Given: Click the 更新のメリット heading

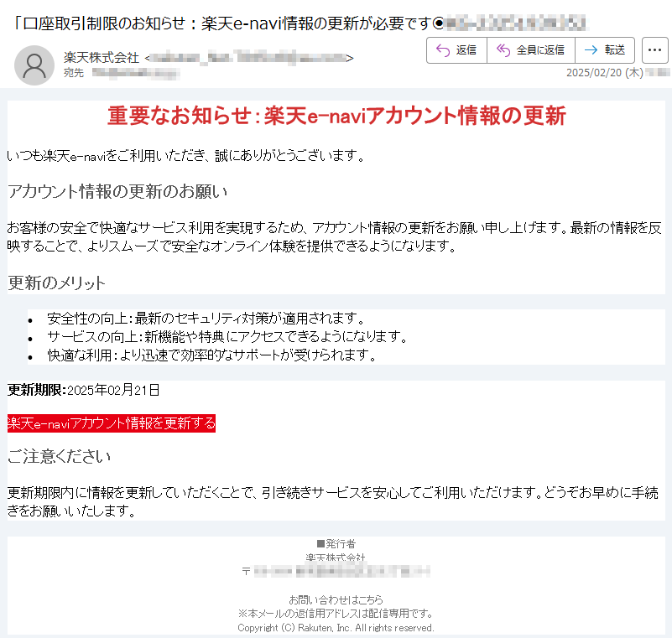Looking at the screenshot, I should (56, 283).
